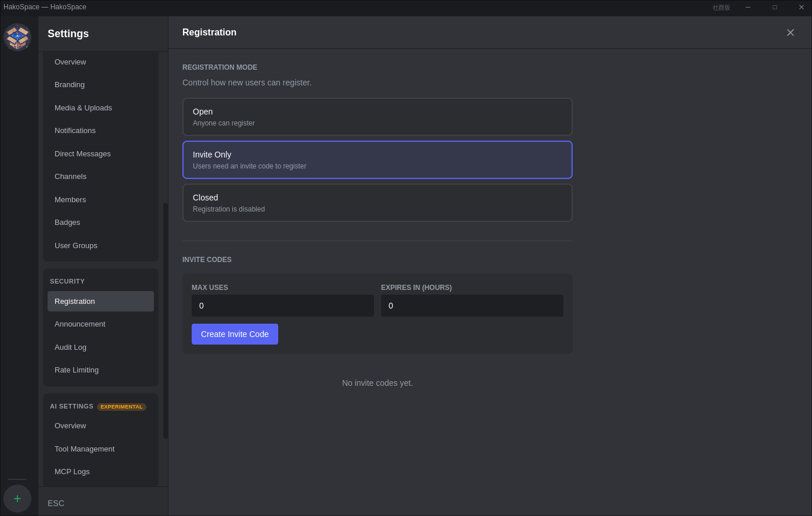Click inside the Max Uses input field
Viewport: 812px width, 516px height.
283,306
